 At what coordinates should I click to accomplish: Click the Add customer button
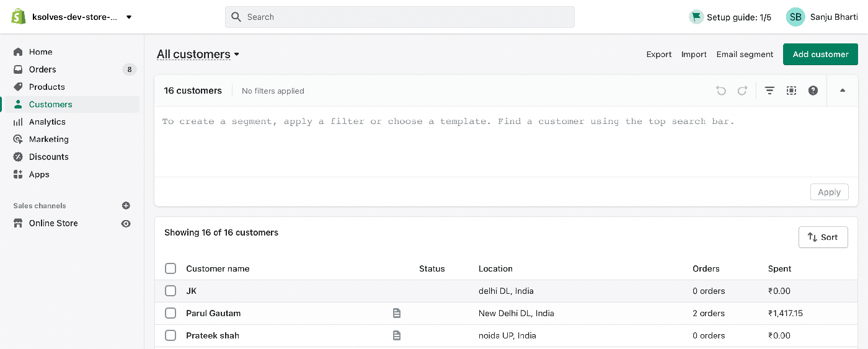[820, 54]
